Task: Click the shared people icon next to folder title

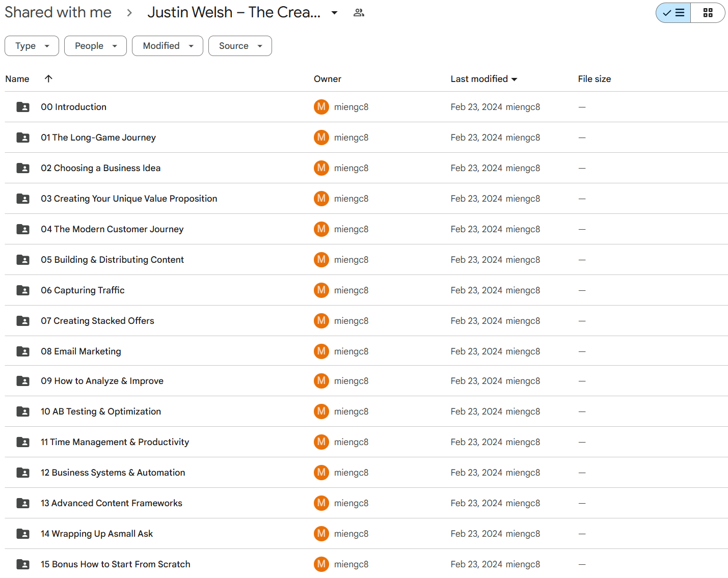Action: pyautogui.click(x=359, y=13)
